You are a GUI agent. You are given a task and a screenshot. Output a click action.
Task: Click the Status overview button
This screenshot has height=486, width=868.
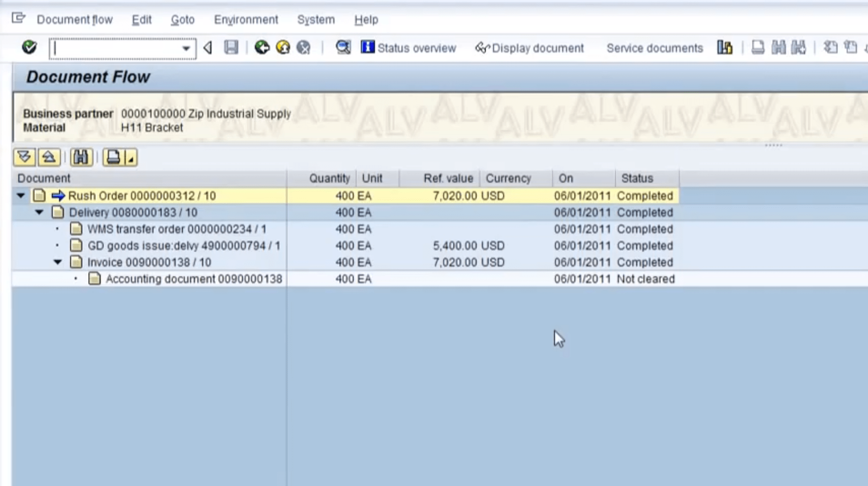click(x=409, y=48)
